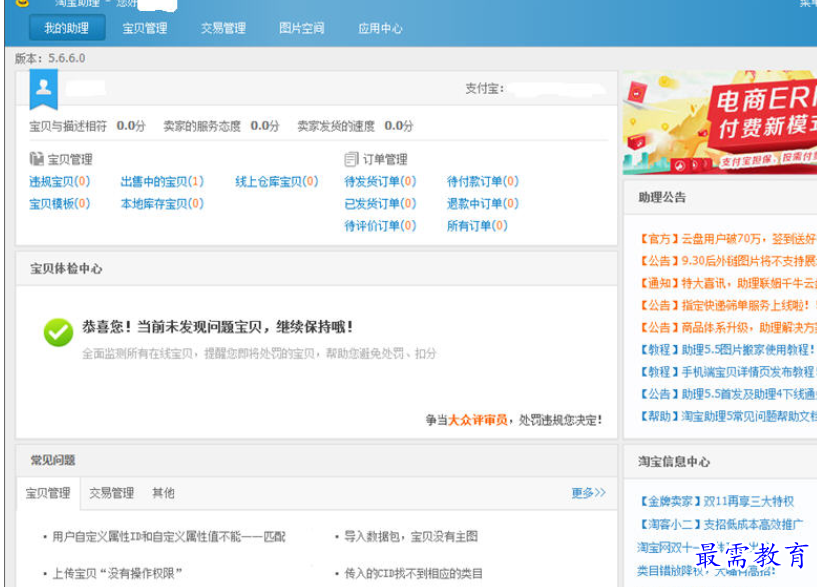Open announcement 云盘用户破70万
The image size is (817, 587).
728,239
